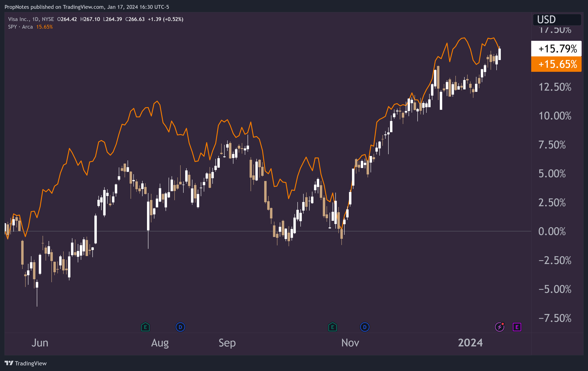Click the 10.00% level on price scale
Screen dimensions: 588x371
(x=555, y=116)
